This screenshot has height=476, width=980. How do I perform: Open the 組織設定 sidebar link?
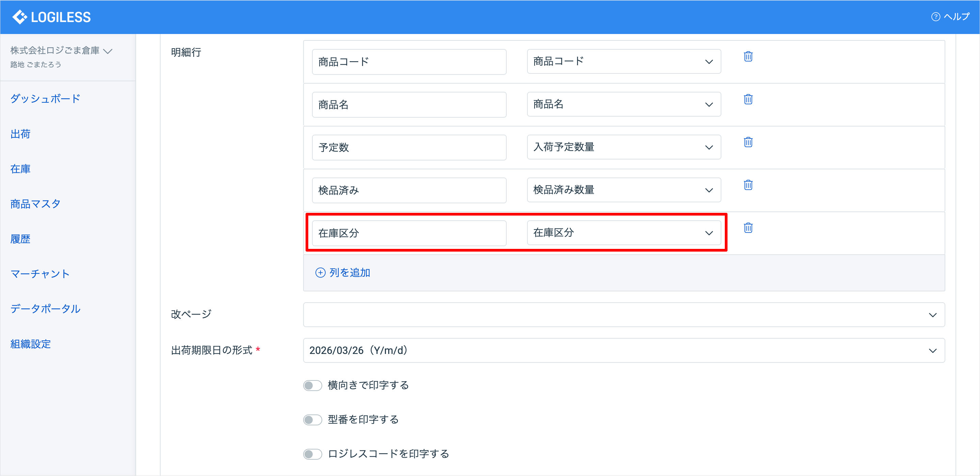point(30,344)
